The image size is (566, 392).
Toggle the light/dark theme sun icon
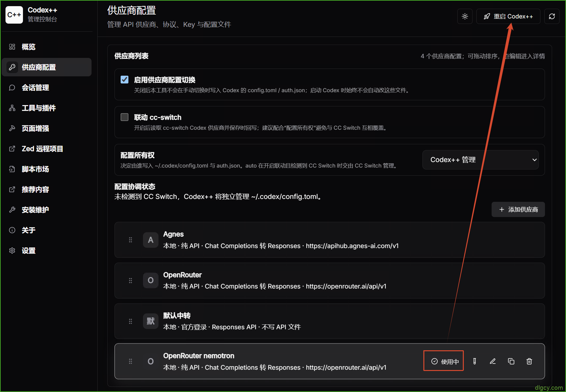pos(465,16)
